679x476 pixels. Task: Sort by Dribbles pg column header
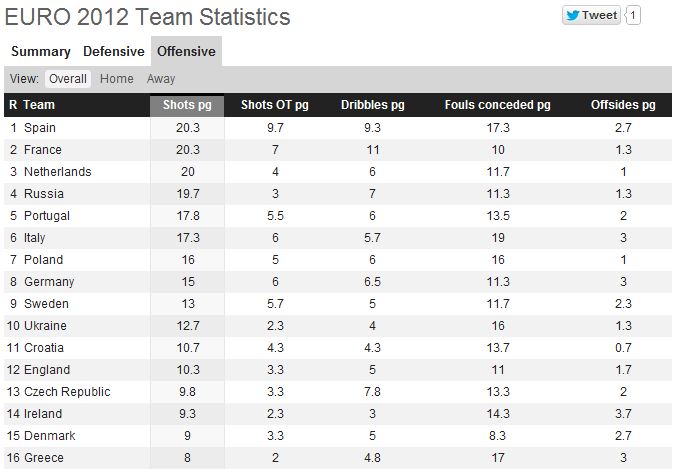tap(372, 105)
